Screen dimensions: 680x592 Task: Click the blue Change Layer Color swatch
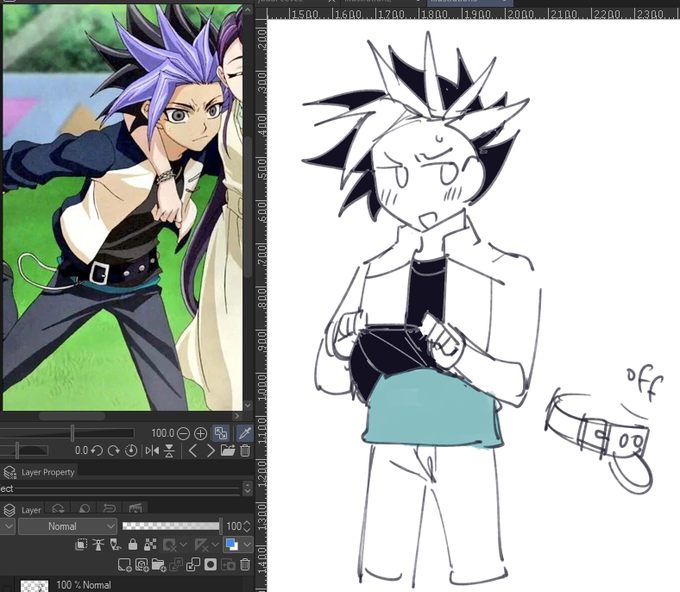coord(232,544)
